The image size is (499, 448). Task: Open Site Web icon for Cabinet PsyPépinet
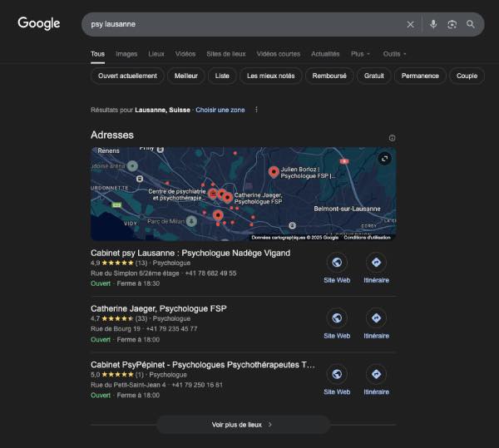(x=337, y=374)
